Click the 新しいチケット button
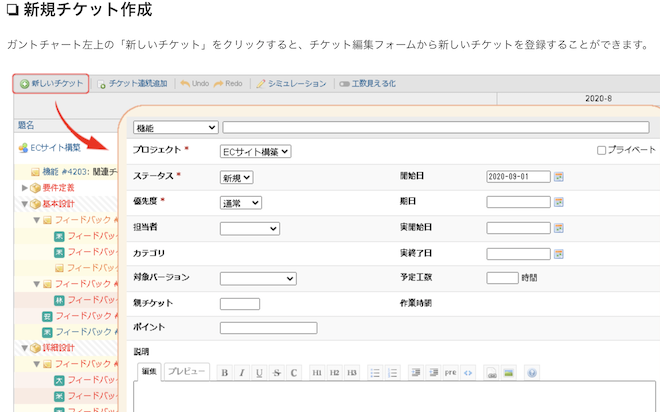 click(51, 83)
